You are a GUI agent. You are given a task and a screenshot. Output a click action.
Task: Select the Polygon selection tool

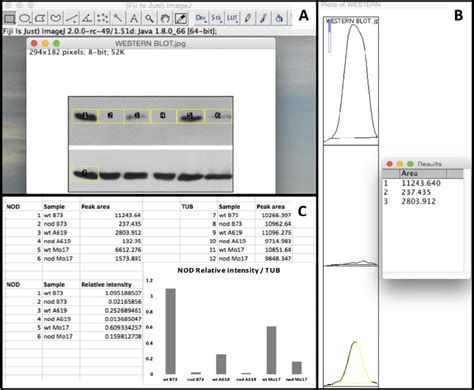pyautogui.click(x=40, y=18)
